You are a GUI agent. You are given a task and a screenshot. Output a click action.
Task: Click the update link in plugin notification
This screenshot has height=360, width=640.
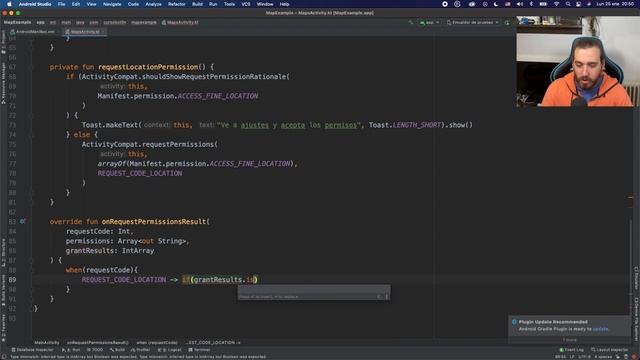(x=600, y=329)
